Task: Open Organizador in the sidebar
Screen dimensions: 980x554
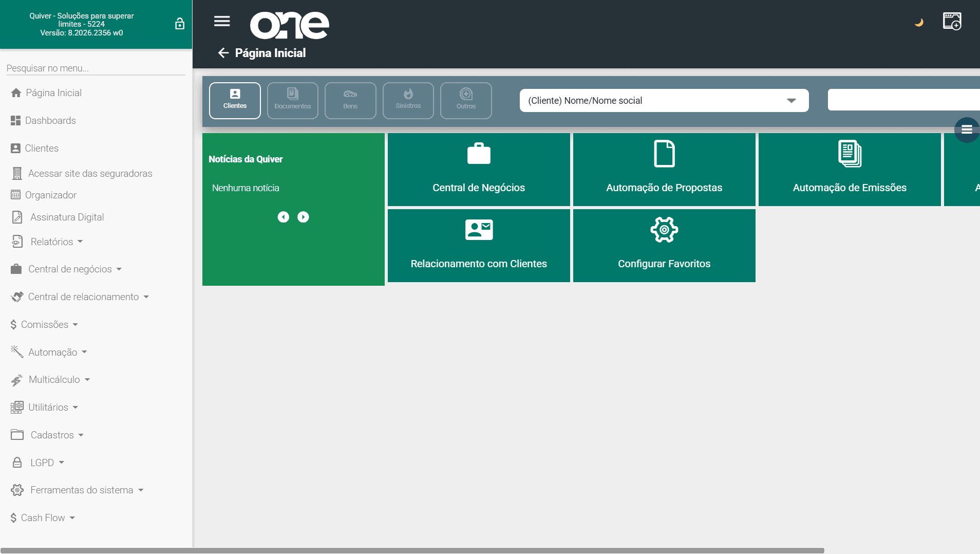Action: tap(50, 195)
